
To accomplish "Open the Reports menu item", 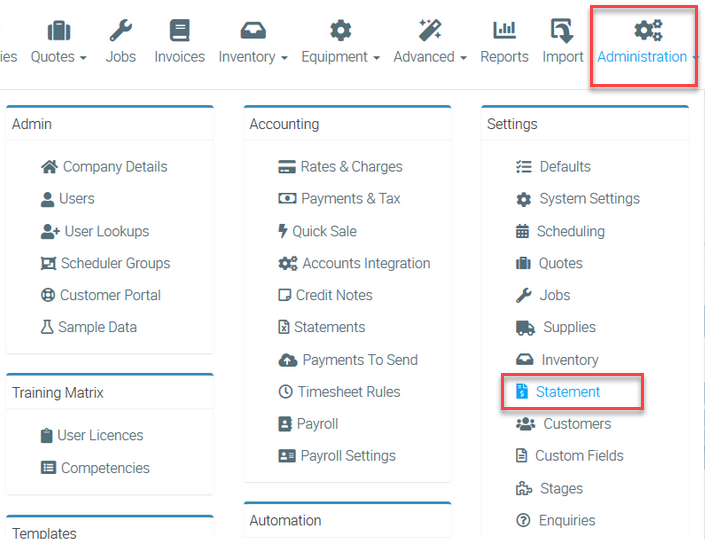I will [504, 44].
